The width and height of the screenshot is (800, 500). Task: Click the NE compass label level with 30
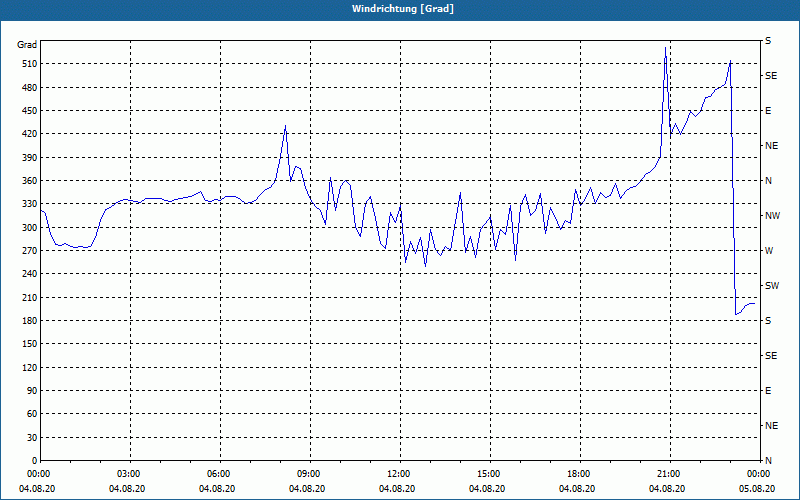point(771,426)
